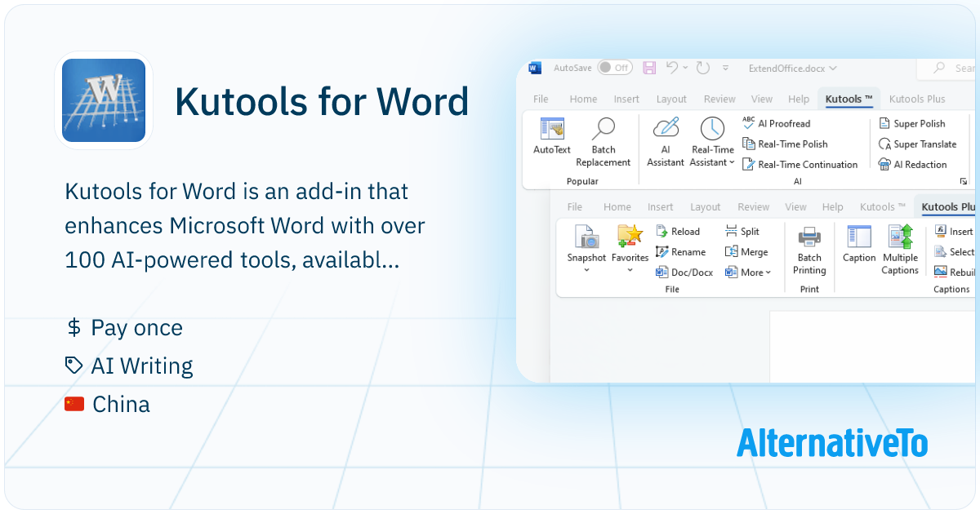The image size is (980, 514).
Task: Open Multiple Captions tool
Action: (x=900, y=250)
